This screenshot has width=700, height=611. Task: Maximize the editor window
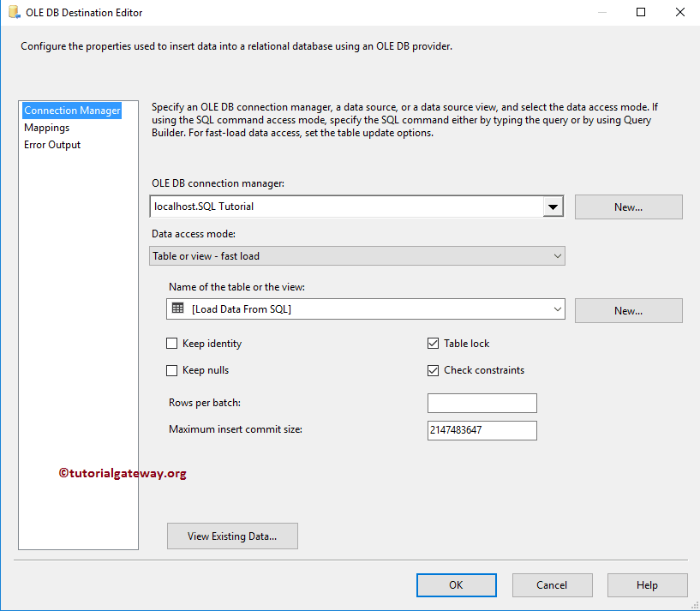pyautogui.click(x=641, y=12)
